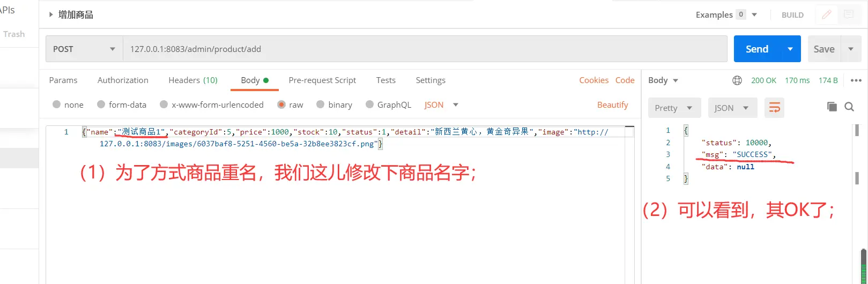Click the "status": 10000 line
This screenshot has width=868, height=284.
click(x=736, y=143)
